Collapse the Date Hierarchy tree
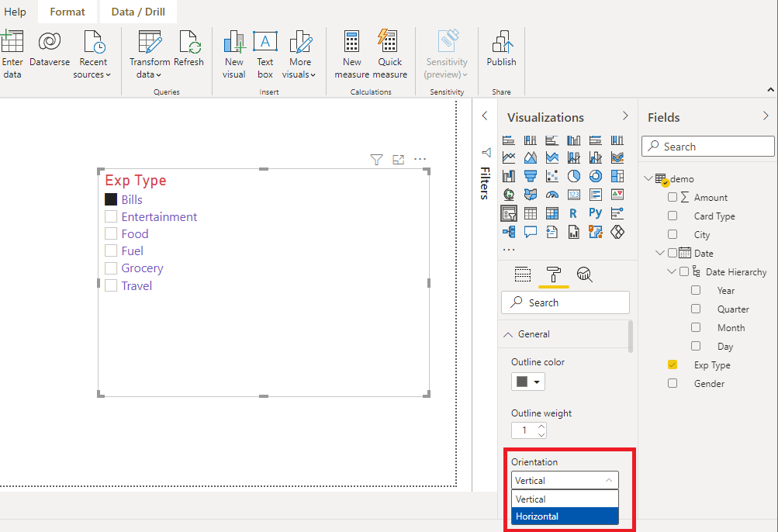778x532 pixels. [x=672, y=271]
